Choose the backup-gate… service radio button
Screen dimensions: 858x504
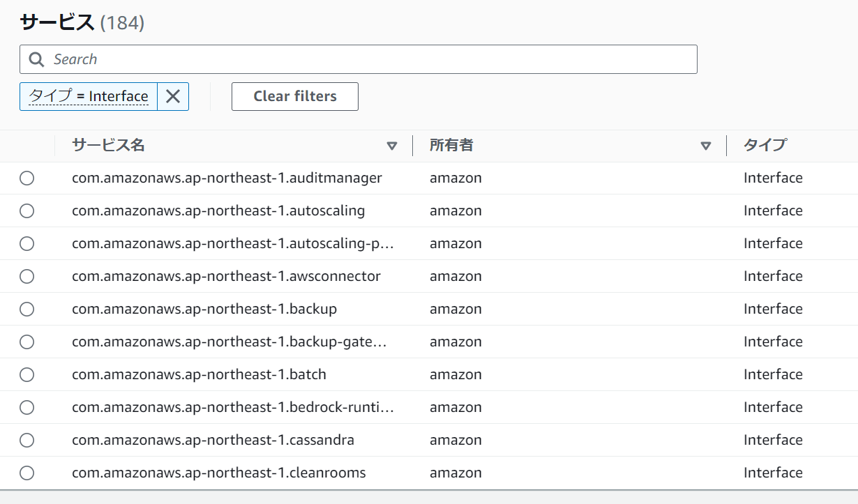[x=27, y=342]
